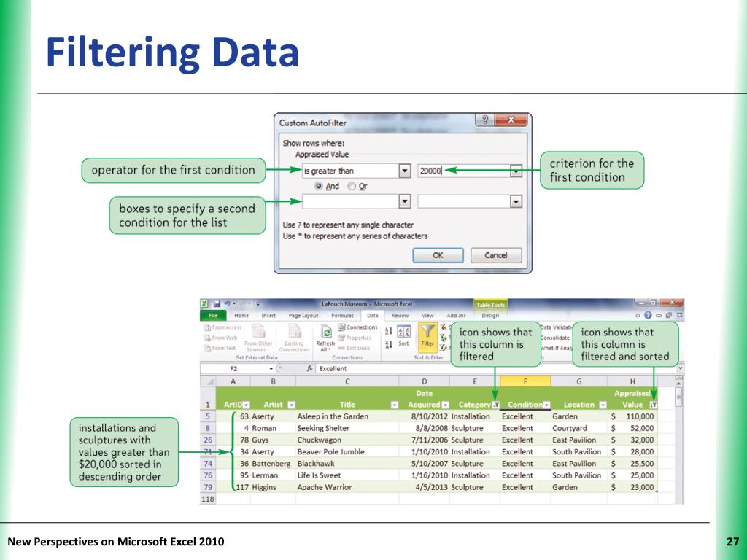
Task: Click the Filter funnel button in ribbon
Action: pyautogui.click(x=427, y=336)
